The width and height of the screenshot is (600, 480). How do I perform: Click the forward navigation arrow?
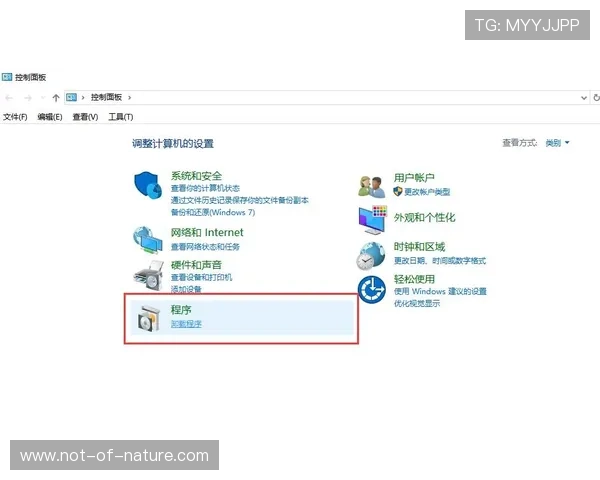pyautogui.click(x=28, y=98)
